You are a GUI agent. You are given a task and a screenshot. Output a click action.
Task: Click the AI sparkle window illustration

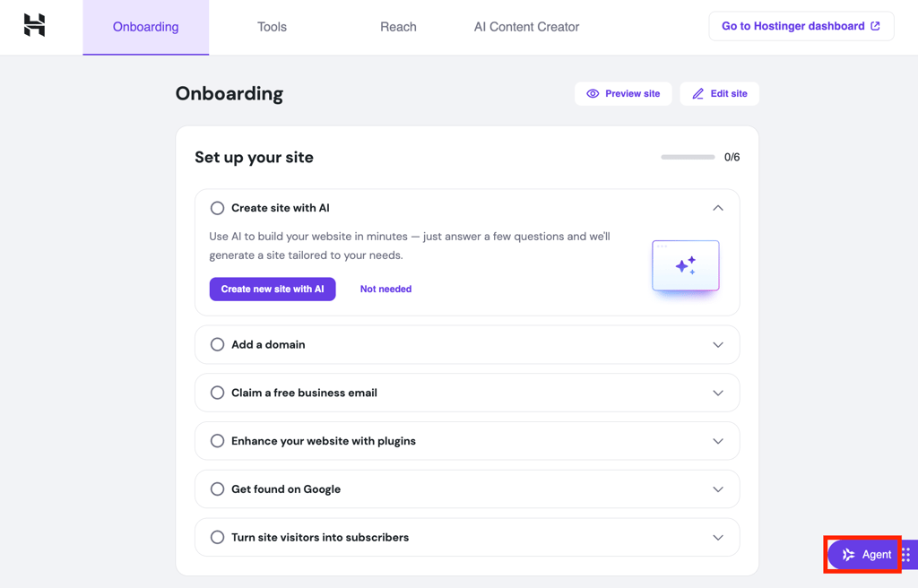click(x=686, y=266)
